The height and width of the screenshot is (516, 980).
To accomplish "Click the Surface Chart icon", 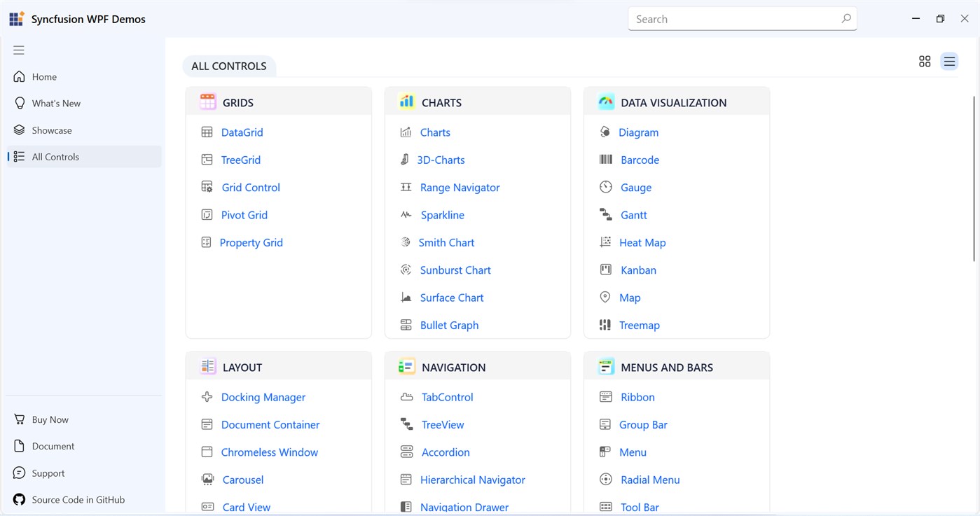I will click(406, 298).
